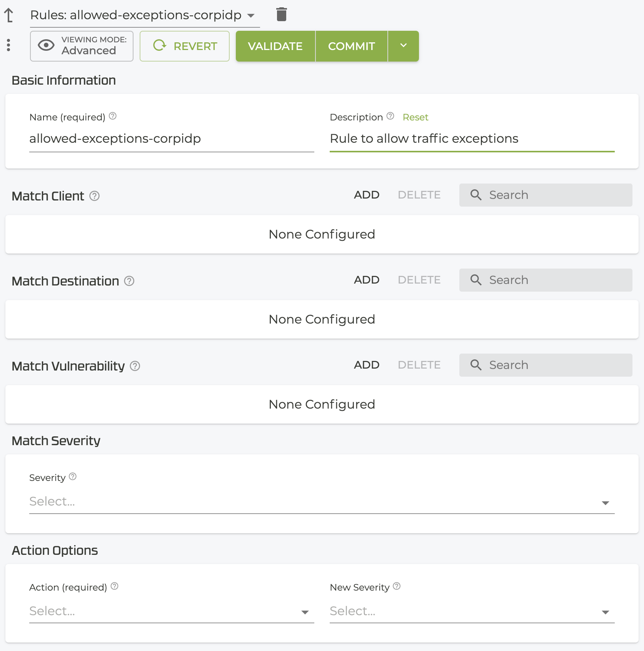Click the Match Destination search field

click(x=546, y=280)
